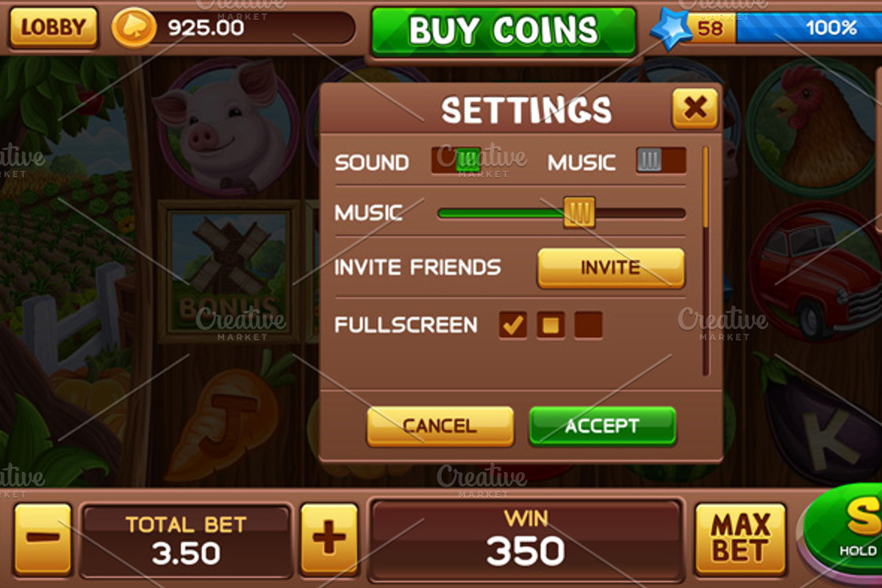This screenshot has width=882, height=588.
Task: Click the windmill Bonus symbol
Action: [x=230, y=271]
